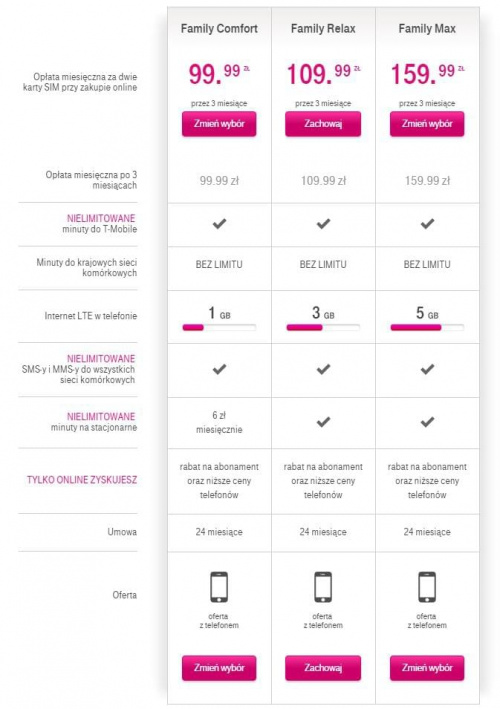
Task: Click Family Relax's unlimited SMS and MMS checkmark
Action: (x=323, y=369)
